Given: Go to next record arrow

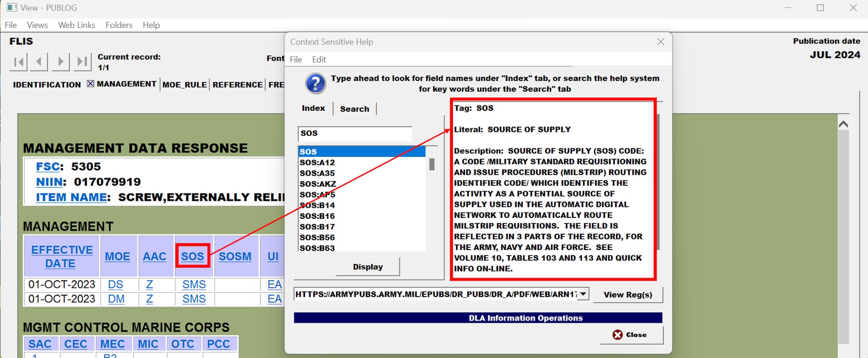Looking at the screenshot, I should click(x=61, y=61).
